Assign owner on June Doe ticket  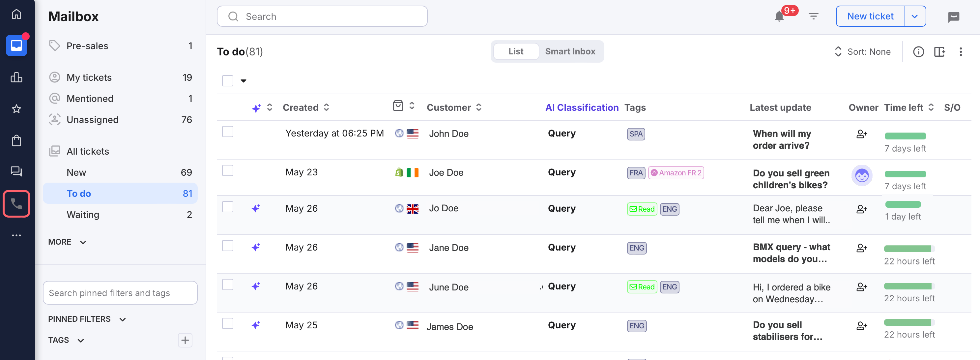[862, 287]
